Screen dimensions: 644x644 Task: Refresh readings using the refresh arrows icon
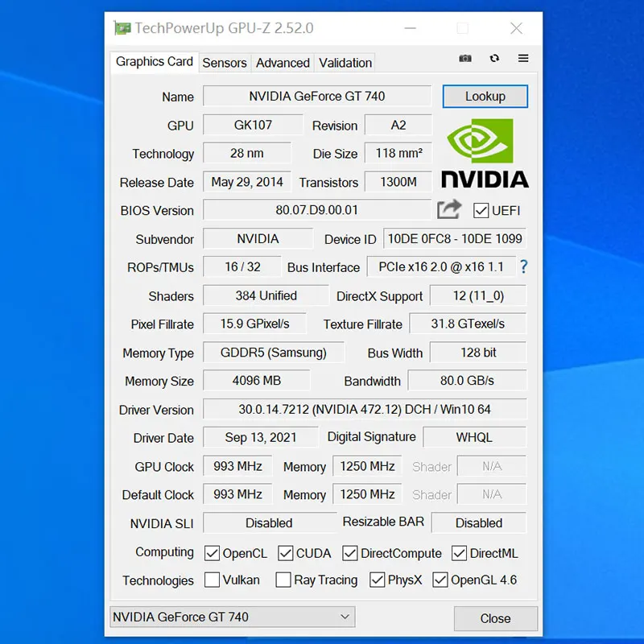(494, 59)
